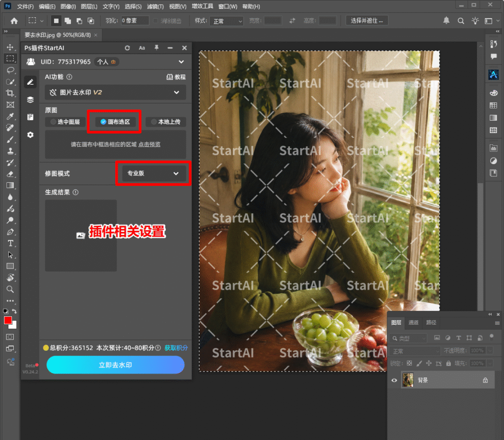
Task: Refresh the StartAI plugin panel
Action: [x=127, y=48]
